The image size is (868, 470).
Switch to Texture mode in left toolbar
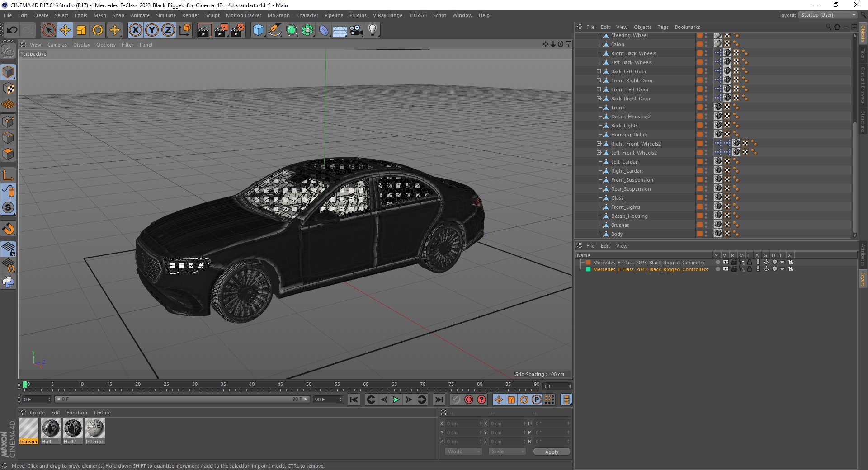[8, 89]
